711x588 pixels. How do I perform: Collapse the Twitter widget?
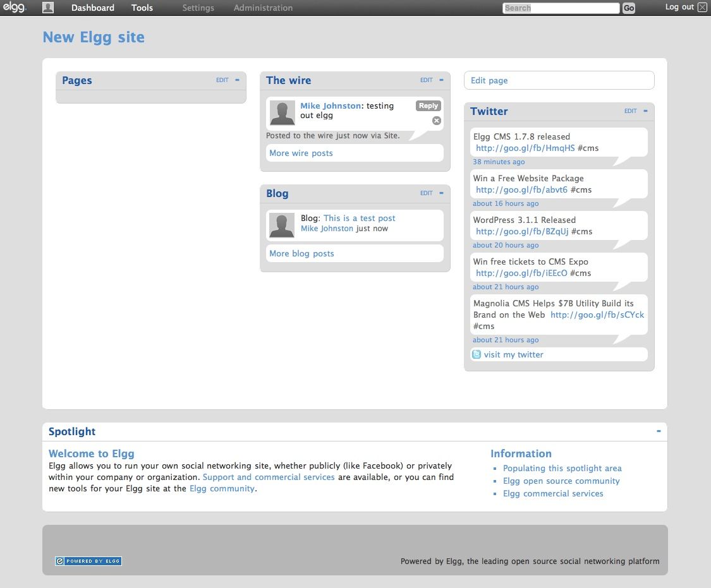645,111
